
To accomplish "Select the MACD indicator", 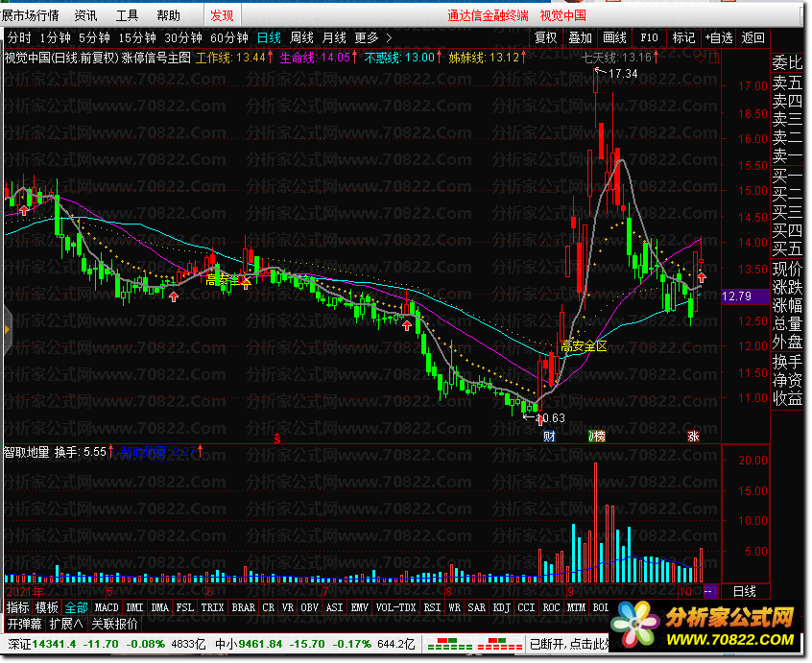I will 107,607.
